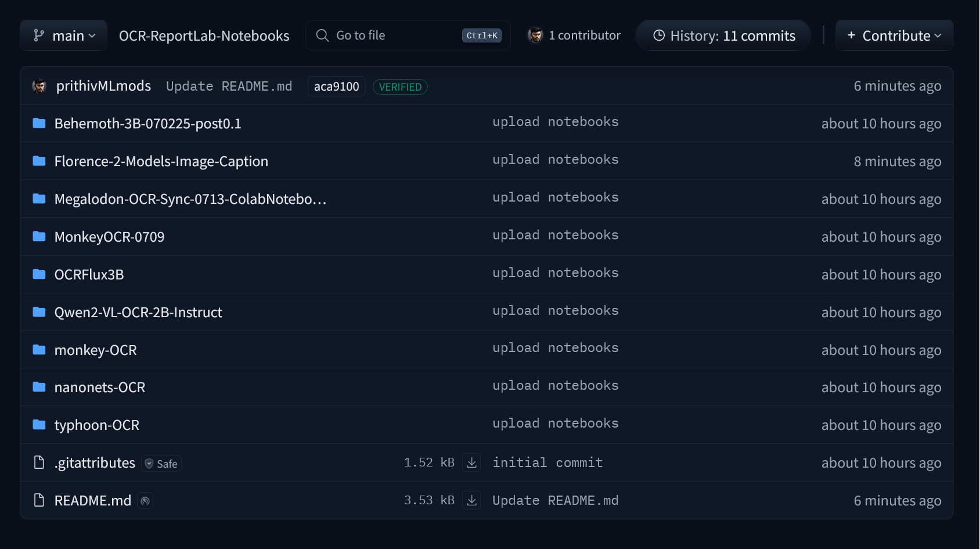The height and width of the screenshot is (549, 980).
Task: Click folder icon for nanonets-OCR
Action: 39,387
